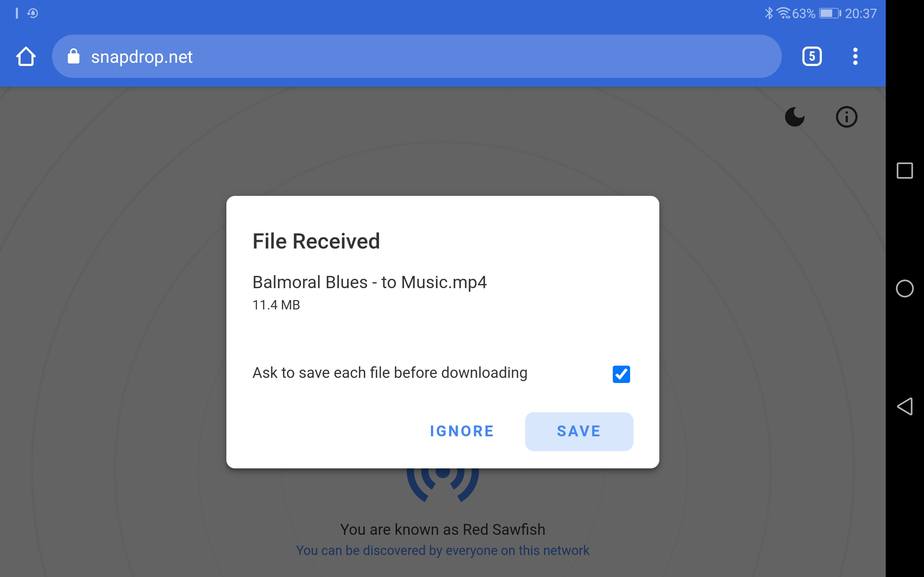Ignore the received file transfer
The height and width of the screenshot is (577, 924).
(x=461, y=431)
